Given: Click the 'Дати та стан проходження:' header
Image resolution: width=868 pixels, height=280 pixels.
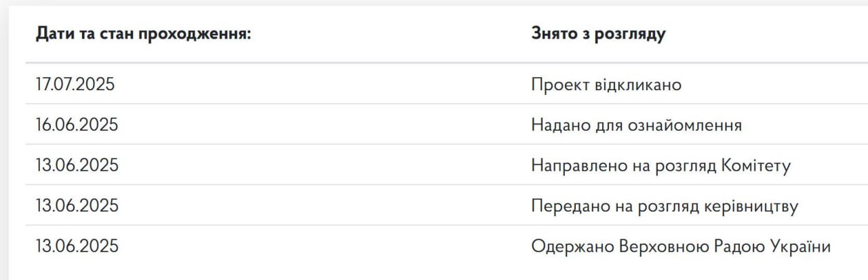Looking at the screenshot, I should click(x=144, y=34).
